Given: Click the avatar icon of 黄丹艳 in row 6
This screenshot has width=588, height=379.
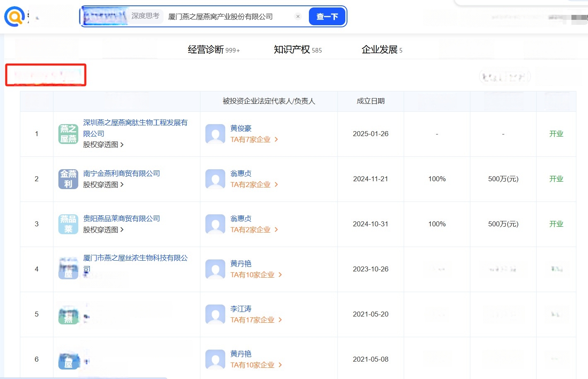Looking at the screenshot, I should coord(215,360).
